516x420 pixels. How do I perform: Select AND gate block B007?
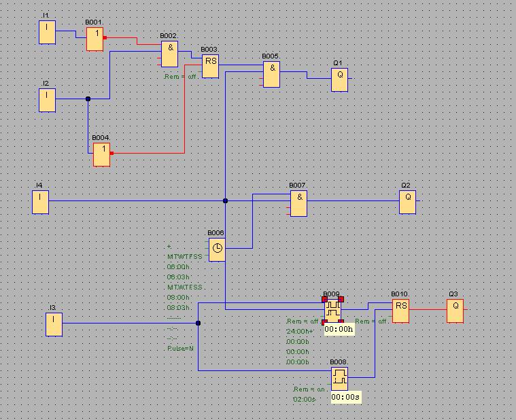pyautogui.click(x=299, y=204)
